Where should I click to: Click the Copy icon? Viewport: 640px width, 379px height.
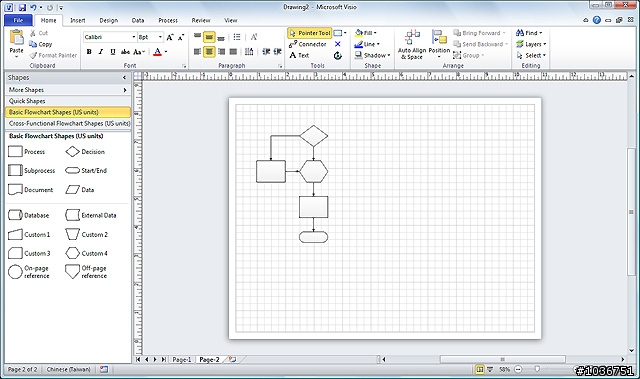point(33,44)
